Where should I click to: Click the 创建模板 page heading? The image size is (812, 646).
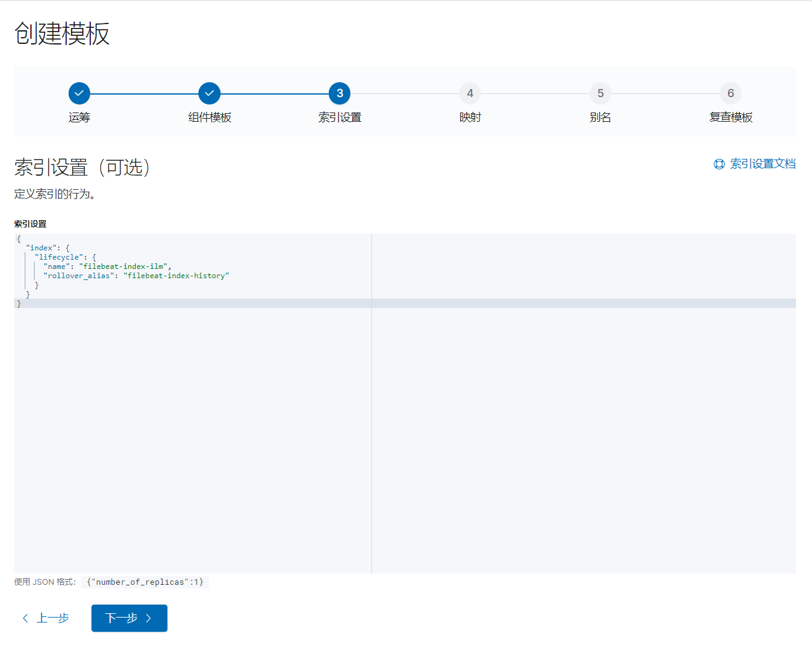(x=62, y=33)
